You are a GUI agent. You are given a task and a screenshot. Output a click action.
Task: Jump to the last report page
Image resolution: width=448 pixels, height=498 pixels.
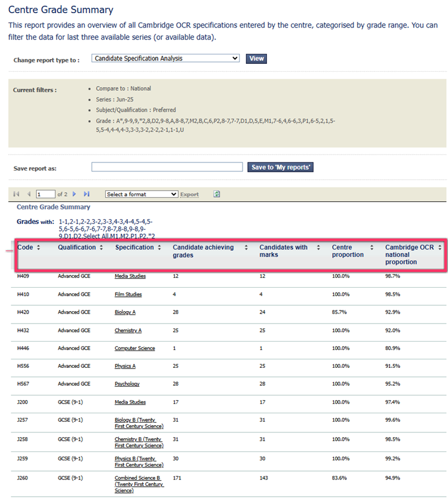pos(87,194)
